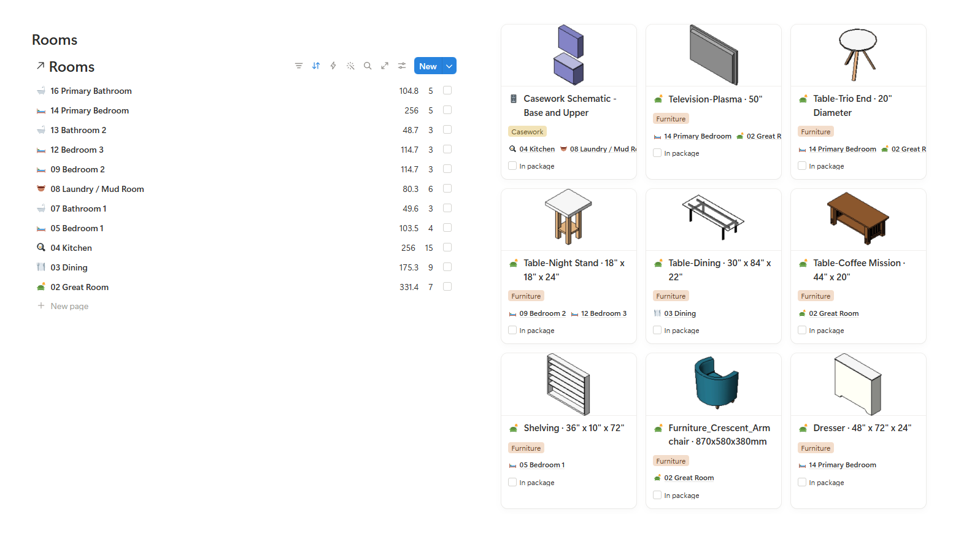Open Table-Trio End 20" Diameter card title
Screen dimensions: 980x536
coord(852,105)
